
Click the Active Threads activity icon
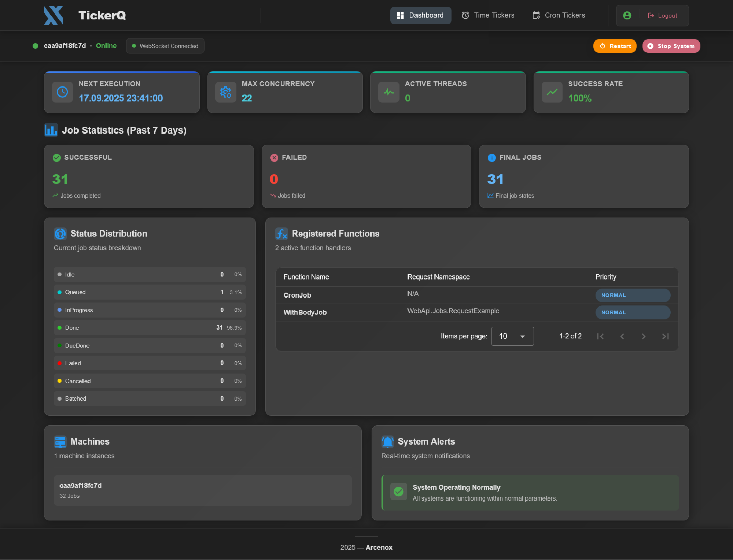(x=388, y=92)
